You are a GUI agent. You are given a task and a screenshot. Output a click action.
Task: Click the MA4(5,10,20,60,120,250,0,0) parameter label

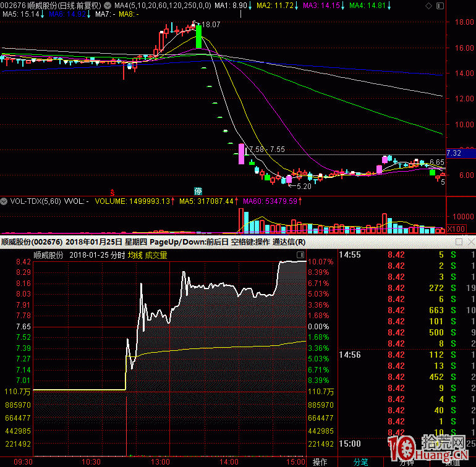click(x=163, y=6)
